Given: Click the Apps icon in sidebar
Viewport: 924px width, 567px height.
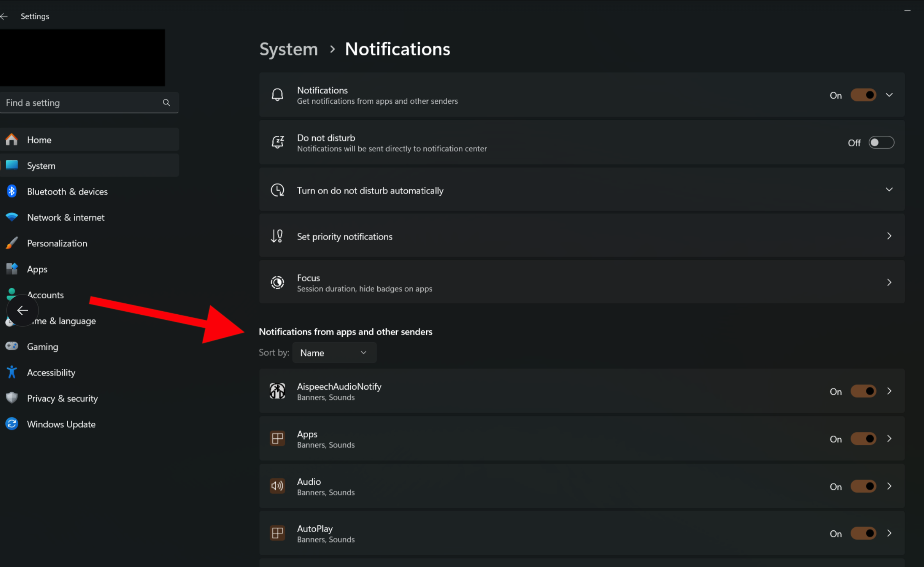Looking at the screenshot, I should tap(12, 269).
